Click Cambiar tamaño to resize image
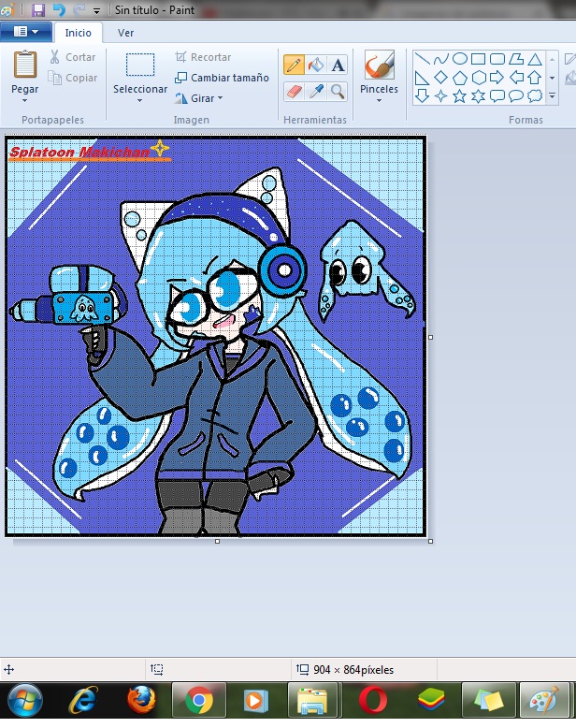This screenshot has height=728, width=576. coord(222,78)
